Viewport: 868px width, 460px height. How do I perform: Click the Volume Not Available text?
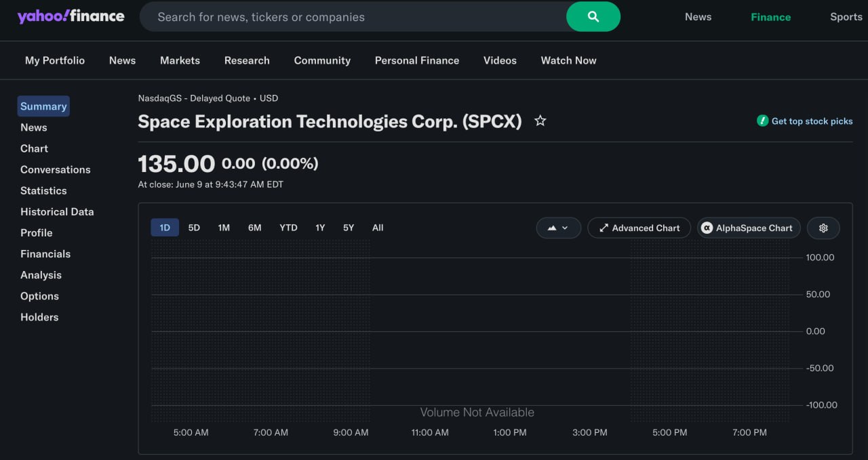(x=477, y=412)
